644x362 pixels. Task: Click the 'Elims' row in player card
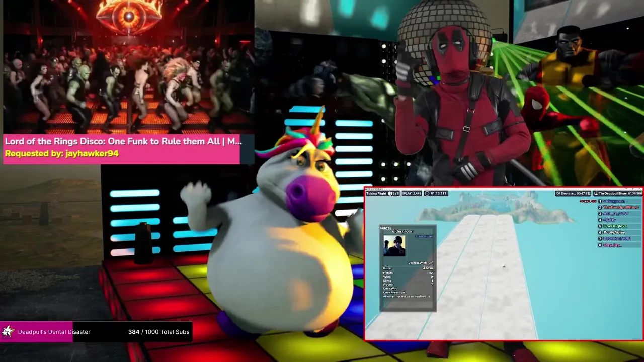point(408,280)
